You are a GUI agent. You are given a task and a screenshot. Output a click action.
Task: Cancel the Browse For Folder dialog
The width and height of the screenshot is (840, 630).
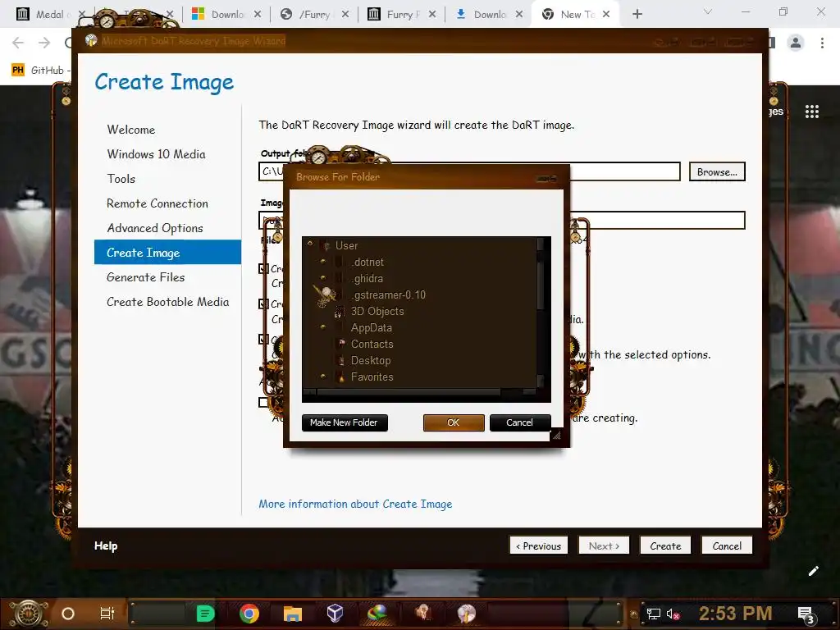pyautogui.click(x=519, y=422)
